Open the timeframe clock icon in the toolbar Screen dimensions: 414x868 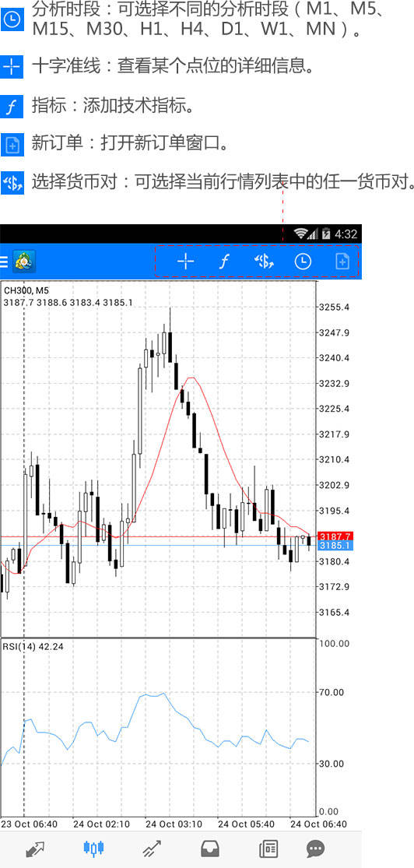point(303,262)
